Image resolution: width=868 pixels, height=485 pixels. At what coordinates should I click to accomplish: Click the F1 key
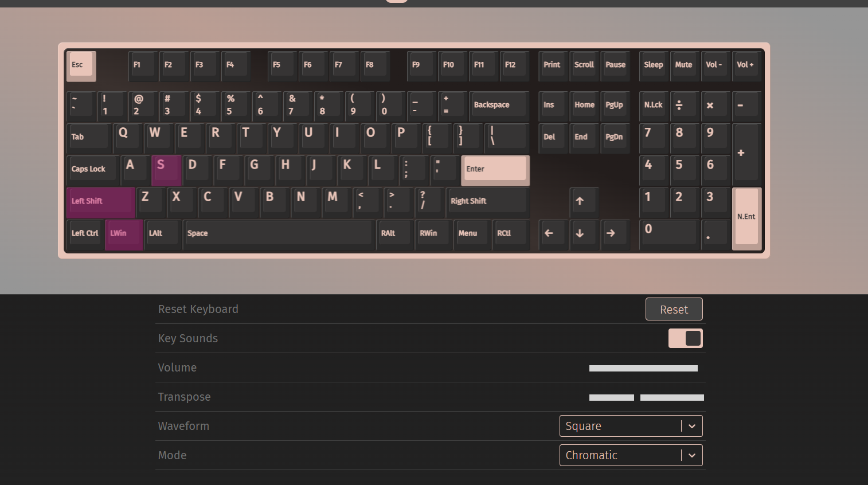tap(143, 66)
